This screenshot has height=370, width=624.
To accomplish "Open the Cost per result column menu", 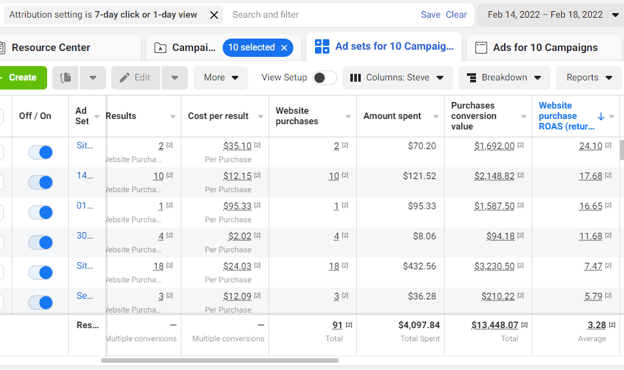I will (x=260, y=117).
